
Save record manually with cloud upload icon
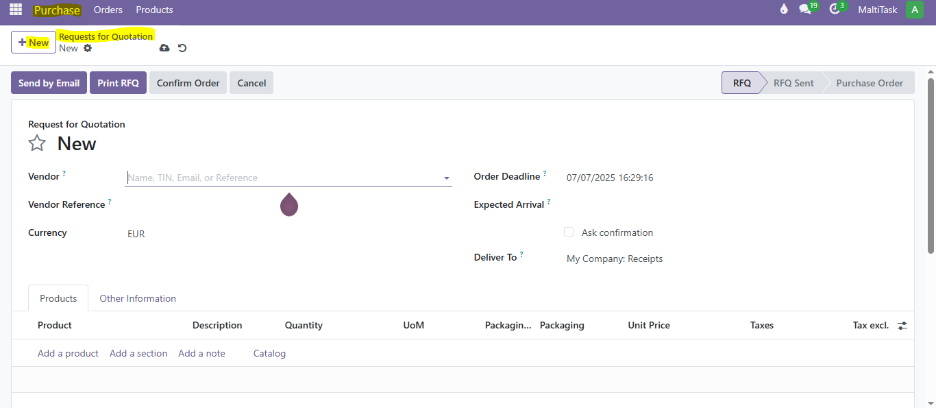click(164, 48)
